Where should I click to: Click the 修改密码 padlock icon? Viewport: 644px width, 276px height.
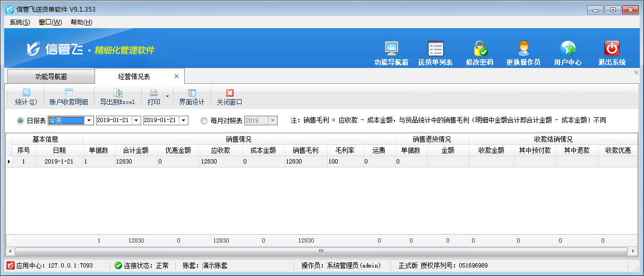(480, 49)
